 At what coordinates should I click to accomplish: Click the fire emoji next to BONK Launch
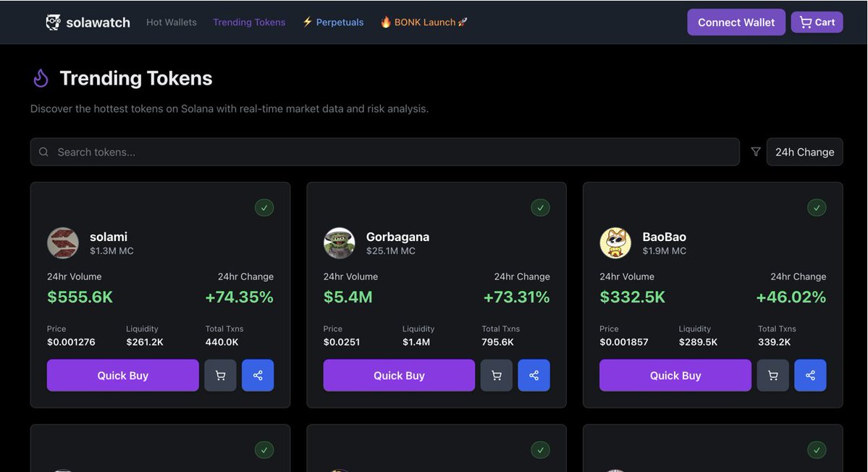pyautogui.click(x=386, y=22)
